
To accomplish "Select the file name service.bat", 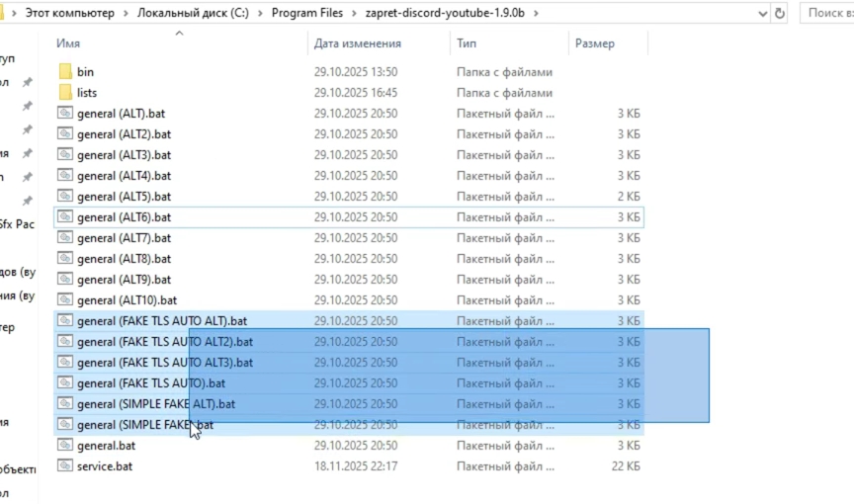I will pos(105,465).
